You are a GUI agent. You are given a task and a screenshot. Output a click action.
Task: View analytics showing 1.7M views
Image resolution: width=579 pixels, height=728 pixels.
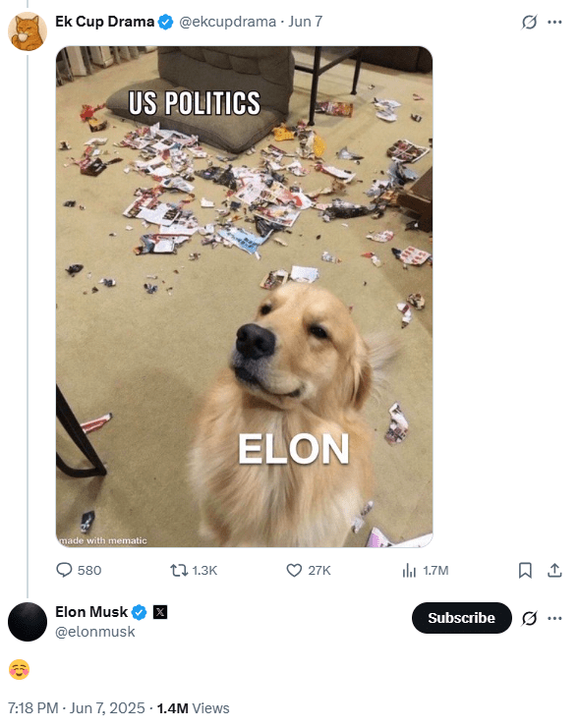pos(426,570)
